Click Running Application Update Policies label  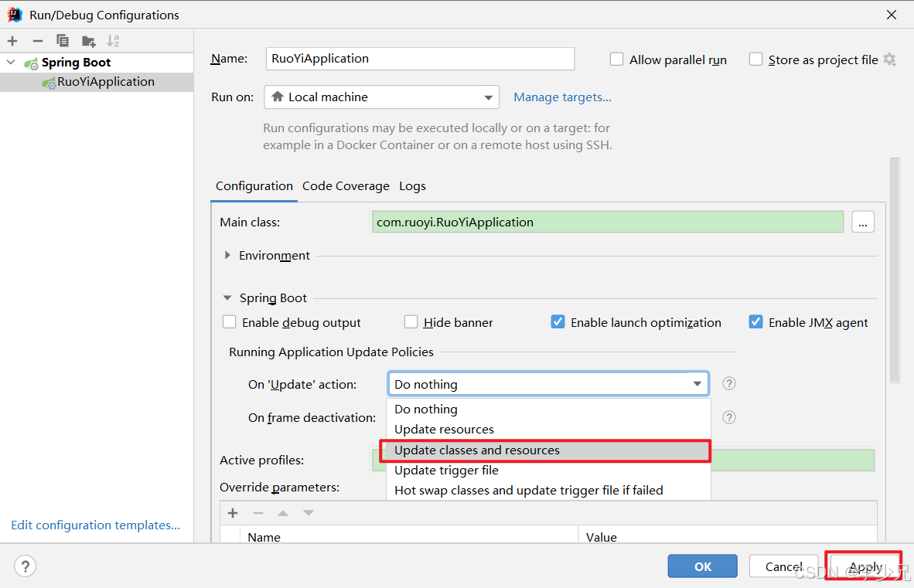click(331, 352)
